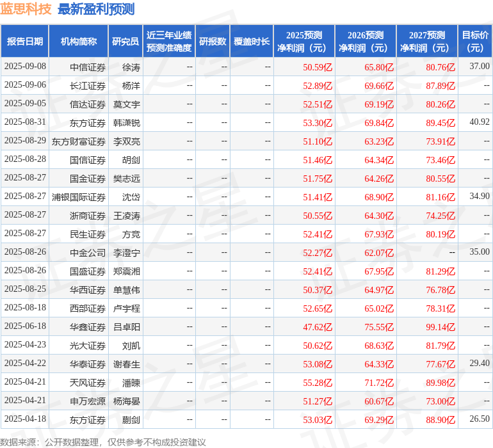Click the 2025预测净利润 column header
This screenshot has height=448, width=493.
click(x=304, y=41)
